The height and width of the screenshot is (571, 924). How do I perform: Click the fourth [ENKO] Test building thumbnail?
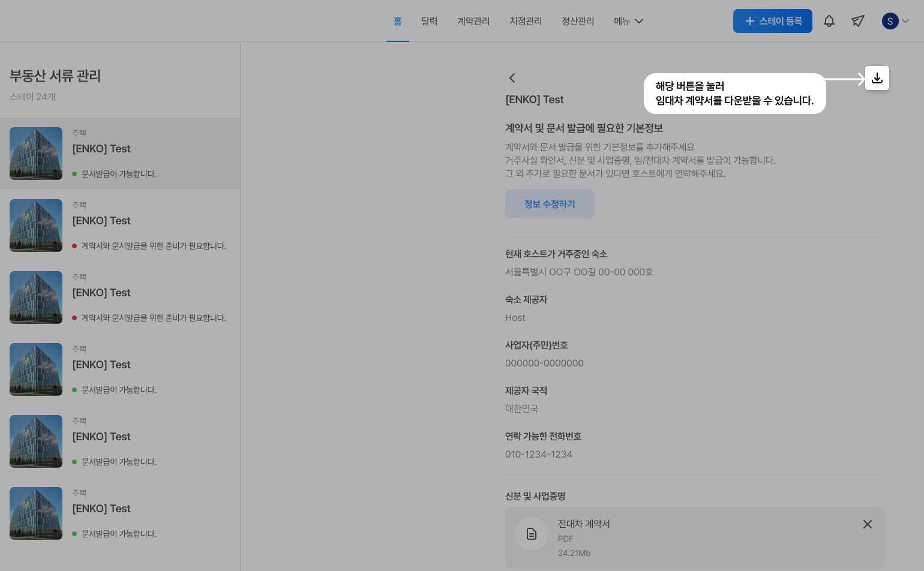(36, 369)
